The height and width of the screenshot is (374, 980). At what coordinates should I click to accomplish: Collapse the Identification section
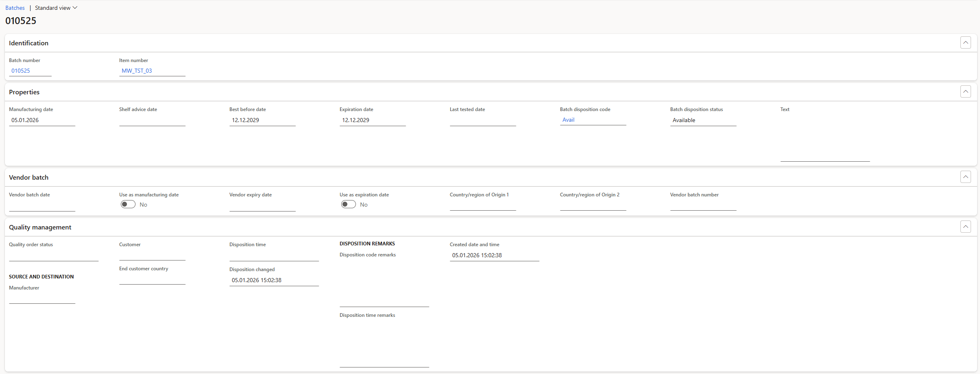[x=965, y=42]
